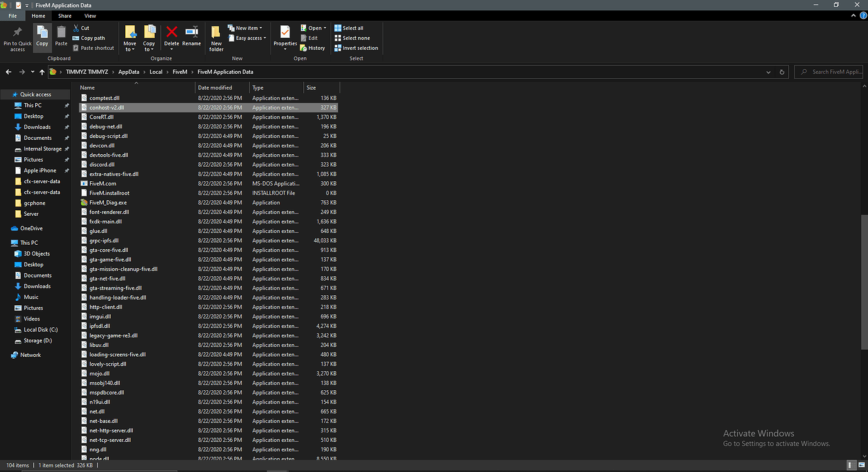Click the Copy icon in the ribbon
Image resolution: width=868 pixels, height=472 pixels.
42,37
